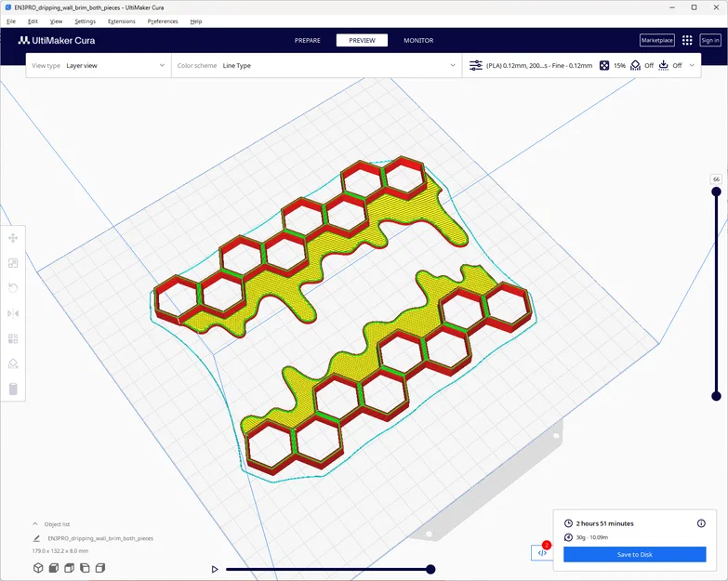Open the Help menu
The width and height of the screenshot is (728, 581).
tap(196, 21)
